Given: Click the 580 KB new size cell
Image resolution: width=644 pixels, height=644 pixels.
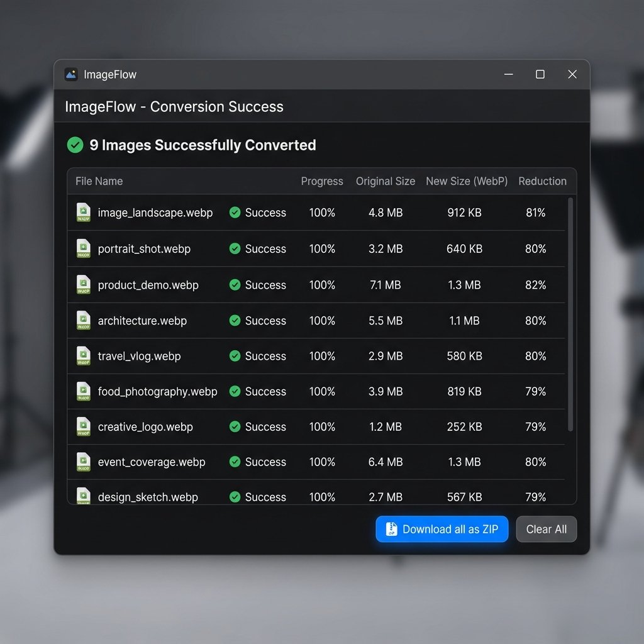Looking at the screenshot, I should (x=465, y=356).
